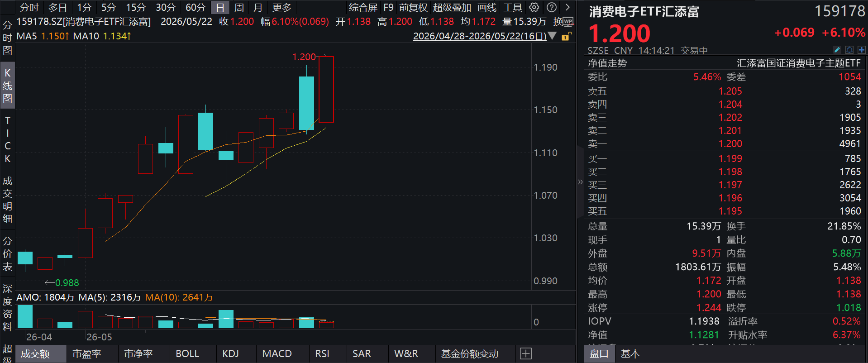Screen dimensions: 868x363
Task: Switch to 基本 tab in quote panel
Action: tap(630, 353)
